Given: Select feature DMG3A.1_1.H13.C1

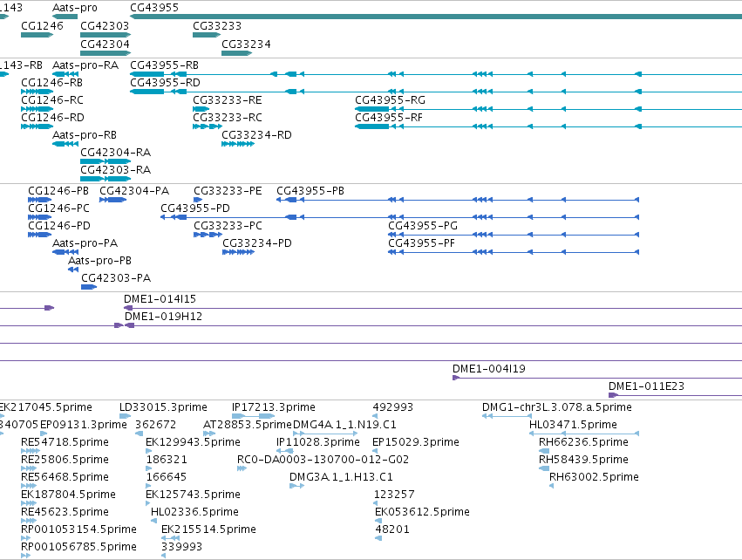Looking at the screenshot, I should point(296,486).
